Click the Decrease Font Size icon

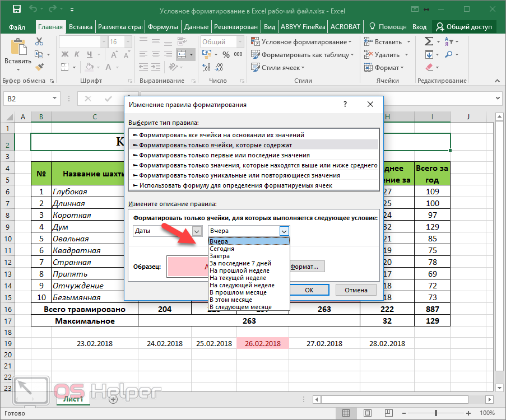pyautogui.click(x=127, y=54)
